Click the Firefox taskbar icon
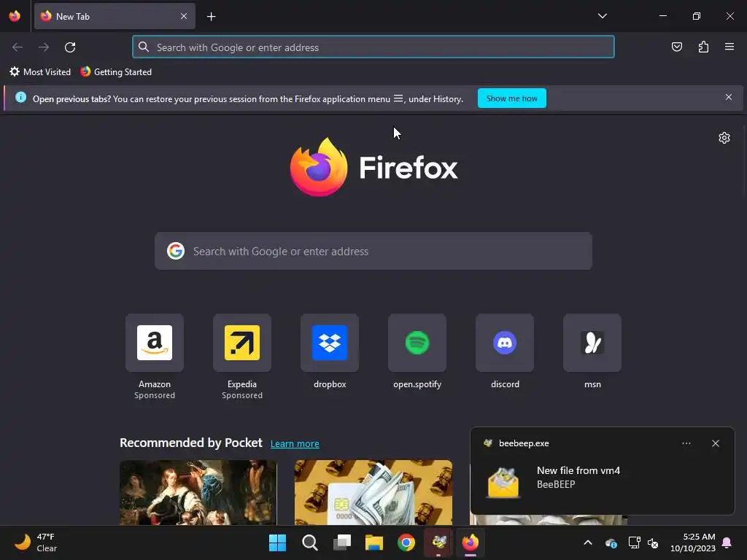The height and width of the screenshot is (560, 747). pos(471,542)
